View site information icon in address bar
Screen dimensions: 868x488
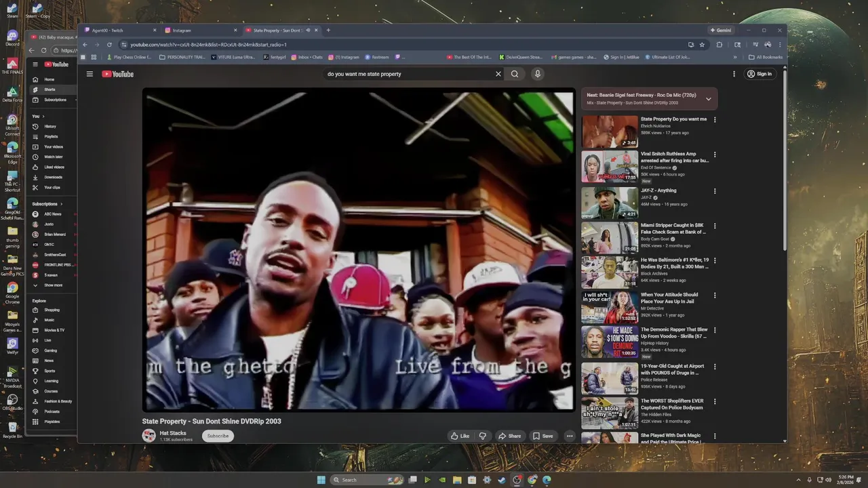pos(124,45)
